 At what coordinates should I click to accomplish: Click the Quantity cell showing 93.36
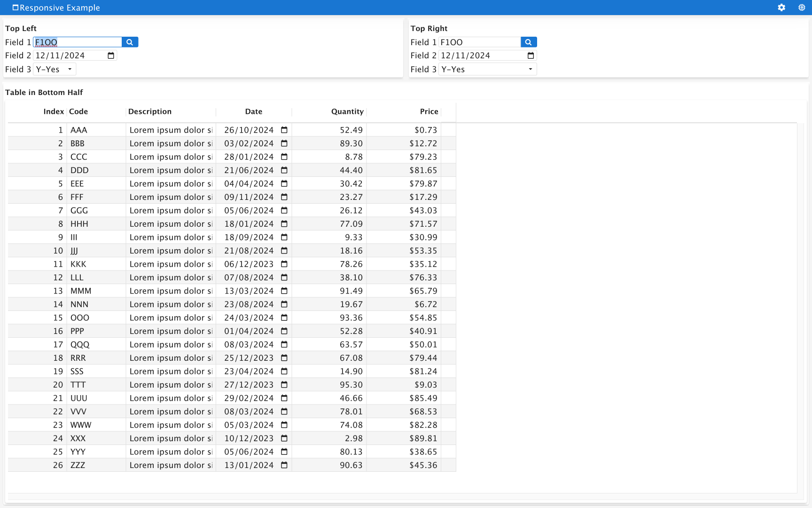click(351, 317)
